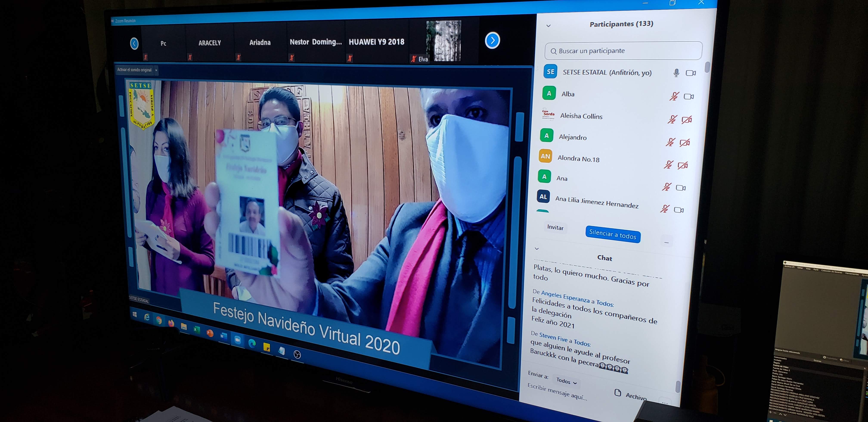Mute SETSE ESTATAL host microphone
Screen dimensions: 868x422
tap(676, 73)
